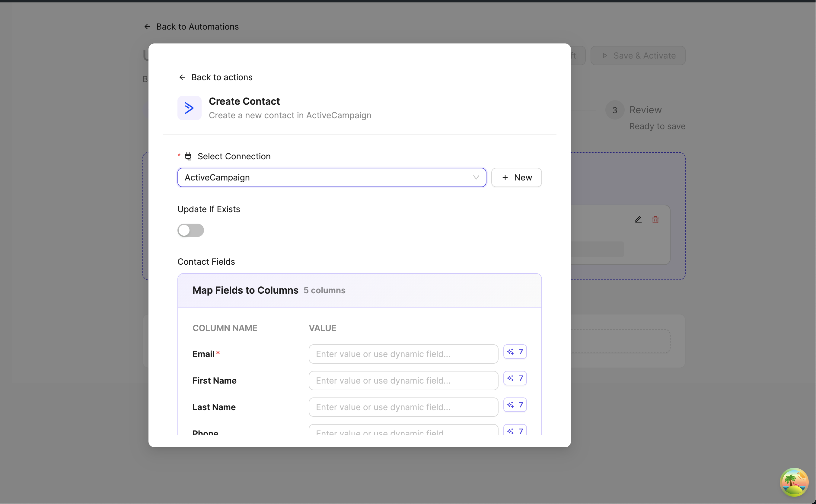Image resolution: width=816 pixels, height=504 pixels.
Task: Click the First Name value input field
Action: click(403, 381)
